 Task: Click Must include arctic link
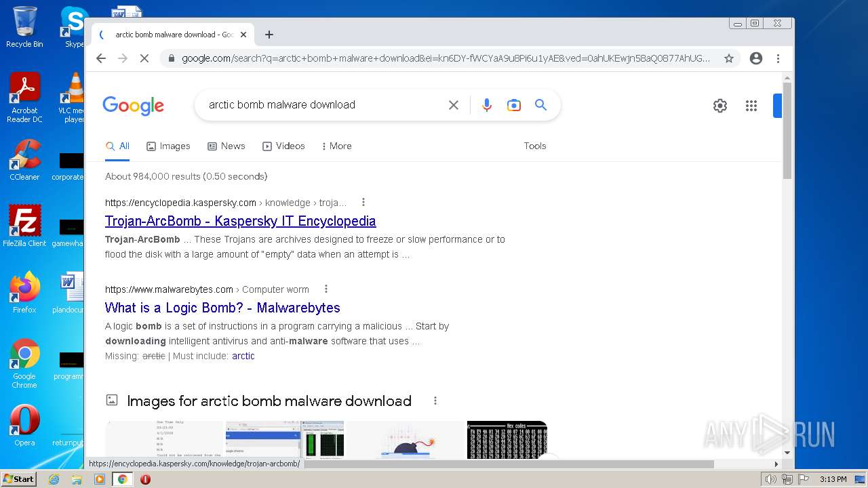click(243, 356)
